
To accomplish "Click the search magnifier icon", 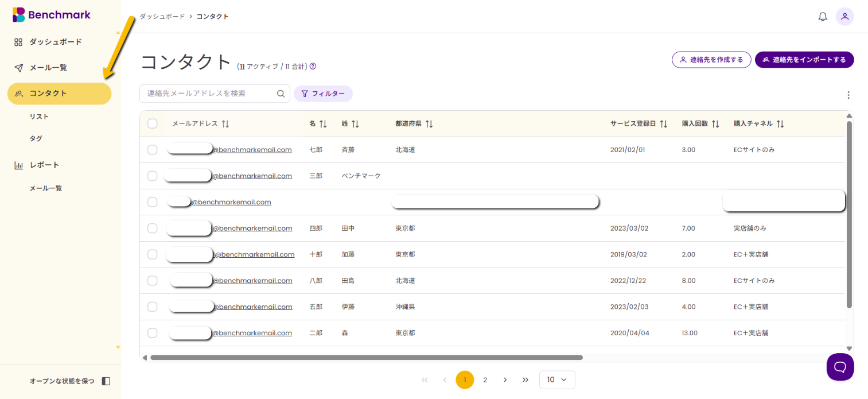I will 281,94.
